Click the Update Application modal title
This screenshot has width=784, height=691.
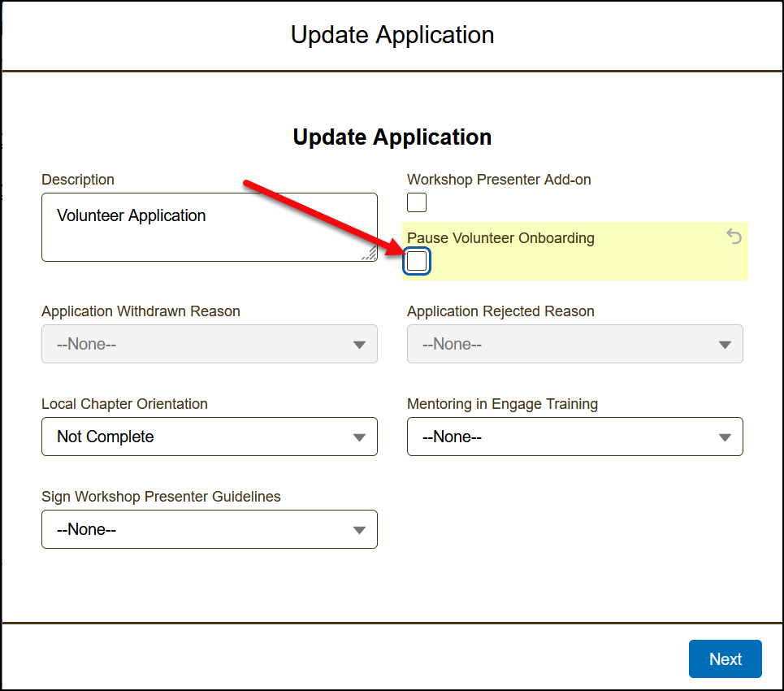pos(392,35)
